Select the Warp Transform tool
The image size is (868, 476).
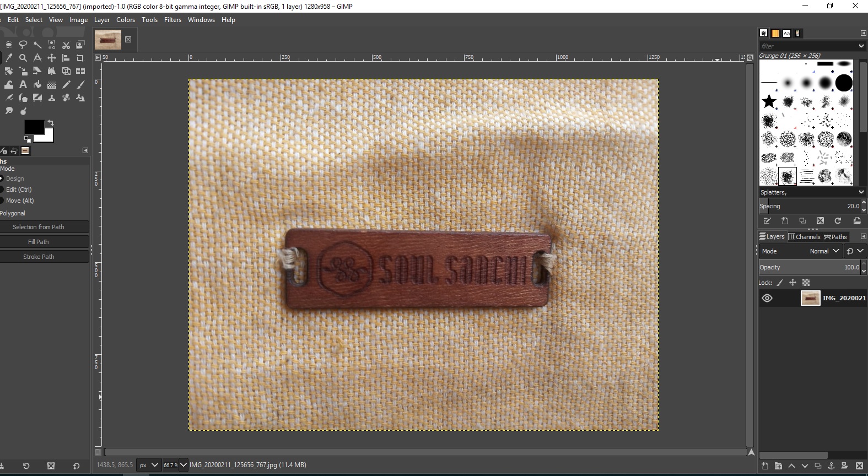[x=9, y=84]
